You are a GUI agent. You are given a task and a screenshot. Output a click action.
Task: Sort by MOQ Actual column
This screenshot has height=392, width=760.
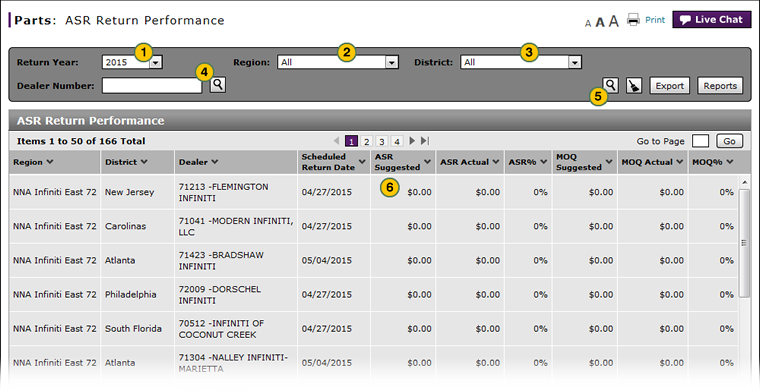pos(652,162)
